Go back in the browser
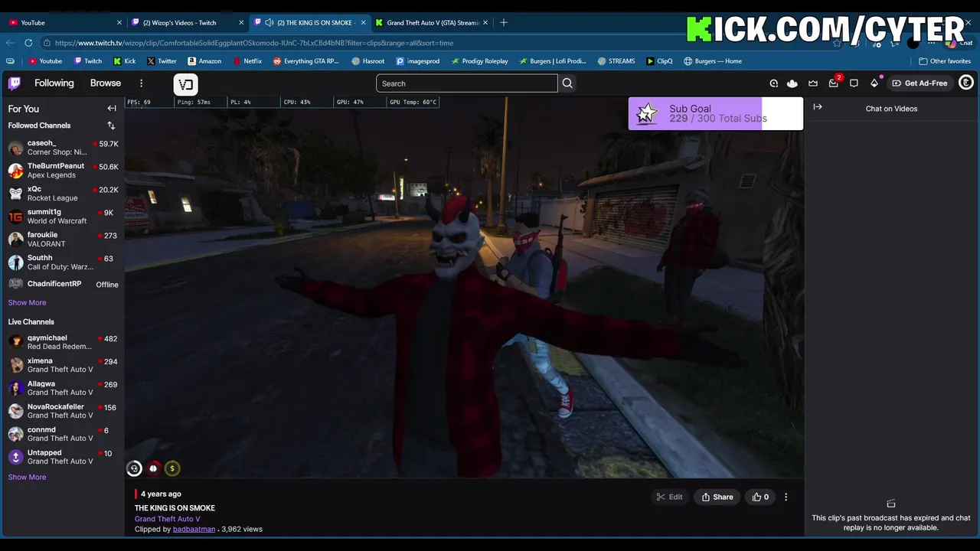This screenshot has height=551, width=980. pos(9,43)
